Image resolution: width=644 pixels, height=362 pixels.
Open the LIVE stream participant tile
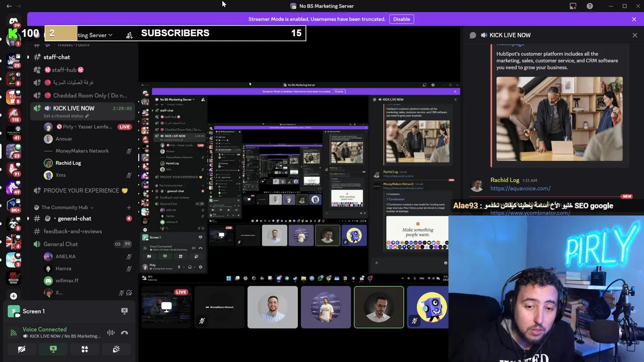pos(166,307)
